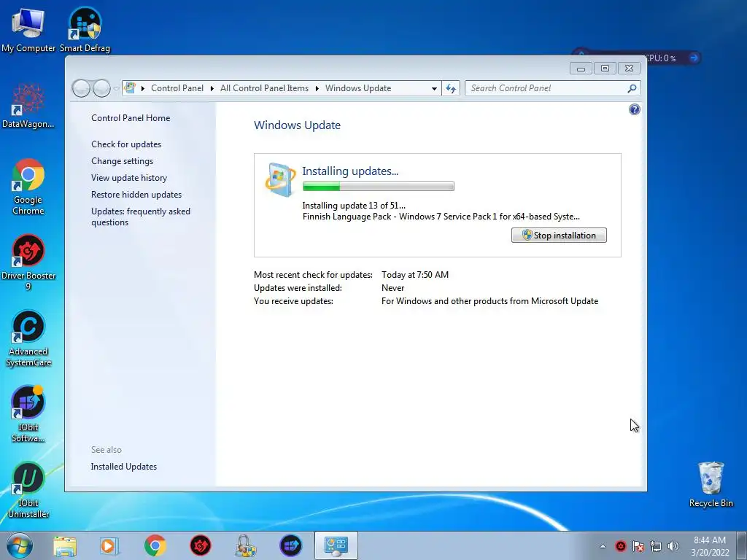Screen dimensions: 747x560
Task: Select Control Panel taskbar button
Action: pos(336,545)
